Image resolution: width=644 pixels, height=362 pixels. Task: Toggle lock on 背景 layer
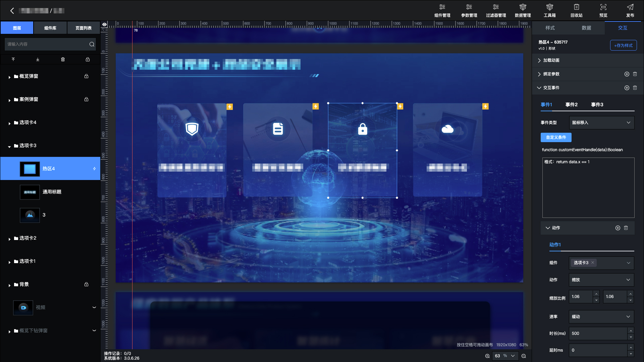point(86,284)
